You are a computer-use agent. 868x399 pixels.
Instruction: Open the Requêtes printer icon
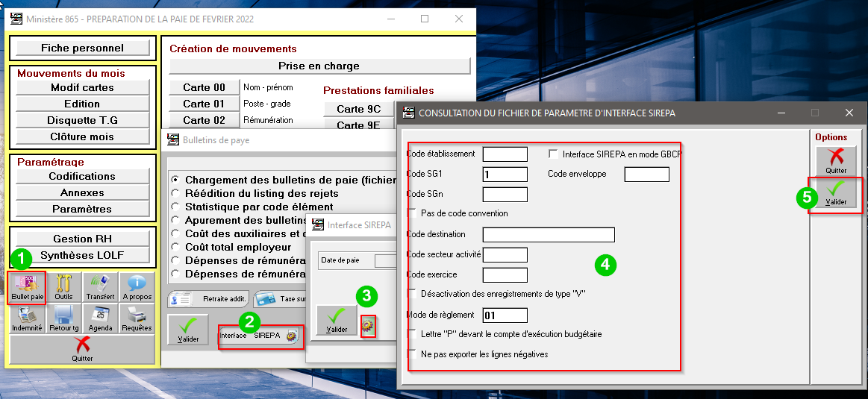pos(137,318)
